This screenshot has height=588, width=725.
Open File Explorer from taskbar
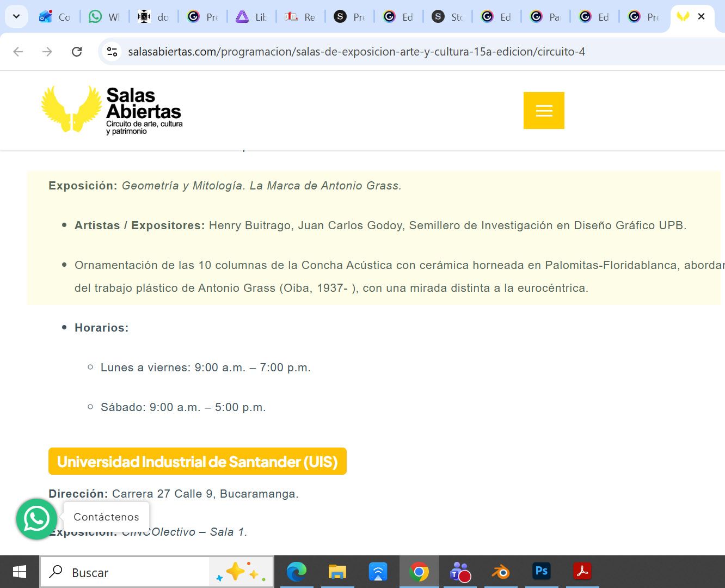pyautogui.click(x=337, y=572)
